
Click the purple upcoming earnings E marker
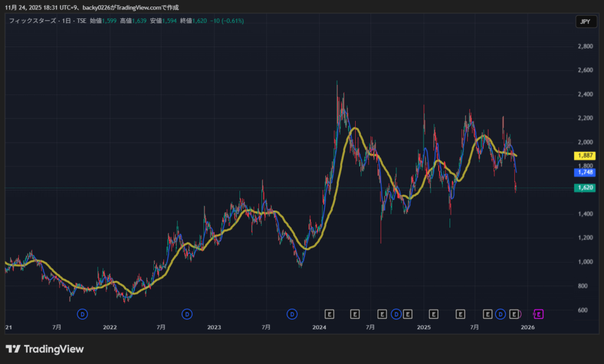click(539, 314)
